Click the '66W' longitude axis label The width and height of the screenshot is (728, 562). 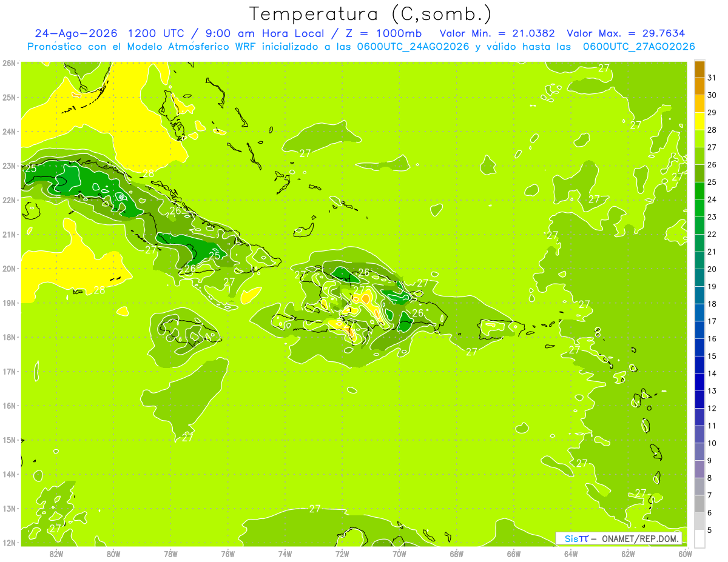(x=514, y=554)
